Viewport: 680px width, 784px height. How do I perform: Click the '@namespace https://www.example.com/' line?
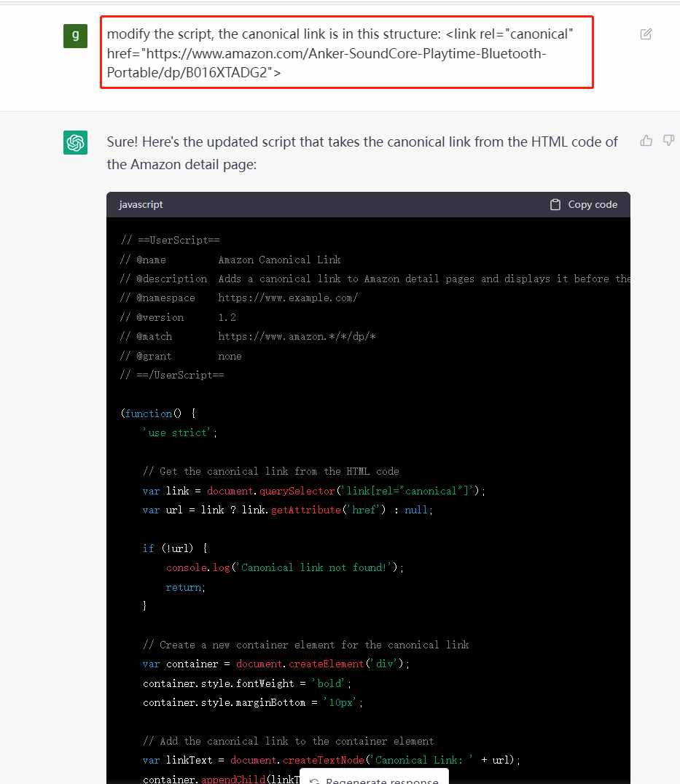(x=239, y=298)
